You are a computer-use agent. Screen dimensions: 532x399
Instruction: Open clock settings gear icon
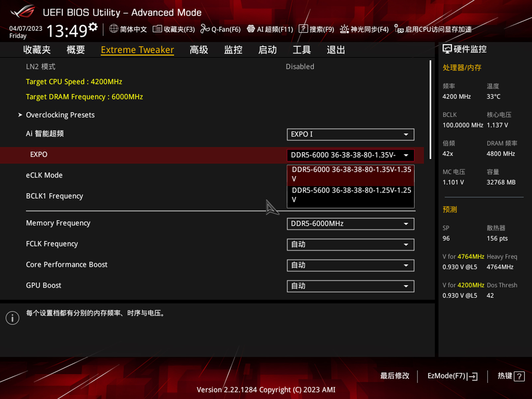[x=93, y=27]
